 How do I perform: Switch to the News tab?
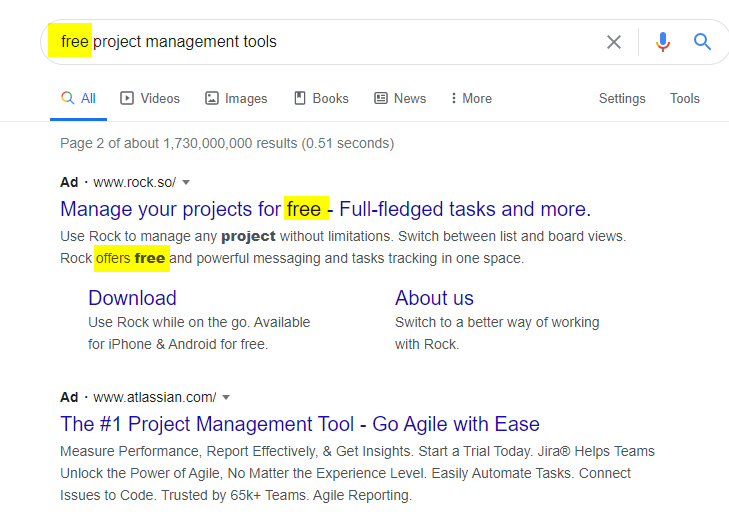pyautogui.click(x=400, y=99)
